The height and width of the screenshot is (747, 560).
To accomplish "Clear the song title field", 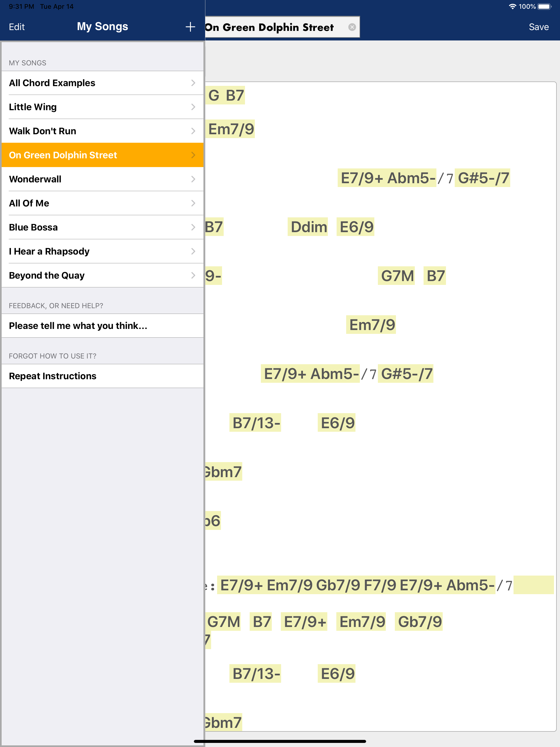I will [352, 27].
